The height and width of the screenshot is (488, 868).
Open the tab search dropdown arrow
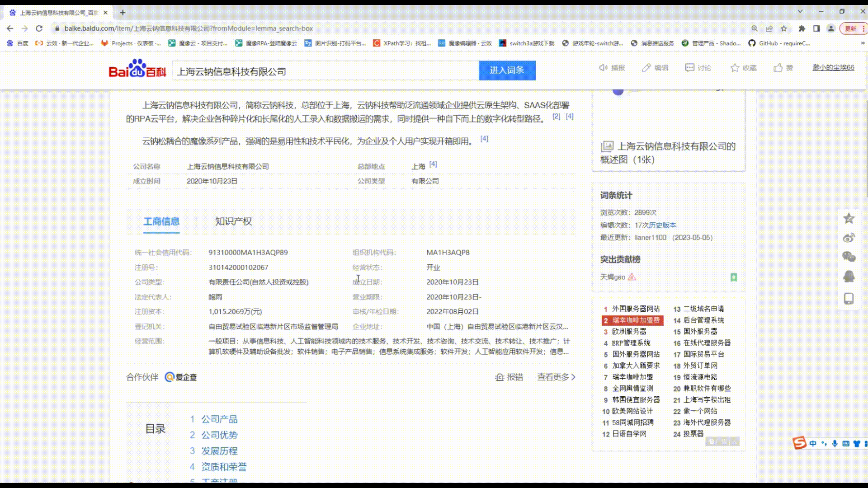coord(800,12)
